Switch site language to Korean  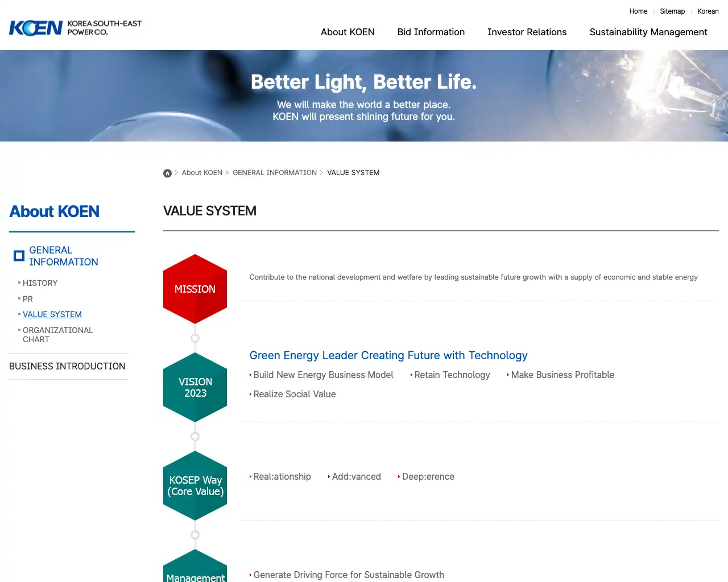708,11
